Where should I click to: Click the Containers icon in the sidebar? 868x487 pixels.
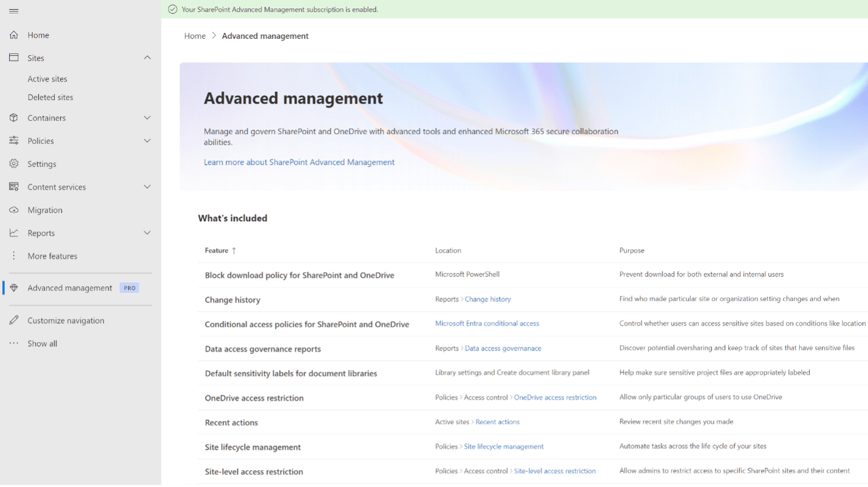click(x=13, y=117)
